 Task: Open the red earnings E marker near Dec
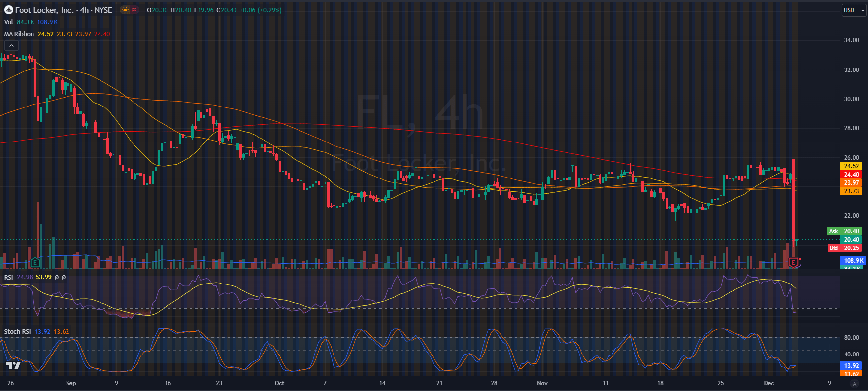pos(793,263)
